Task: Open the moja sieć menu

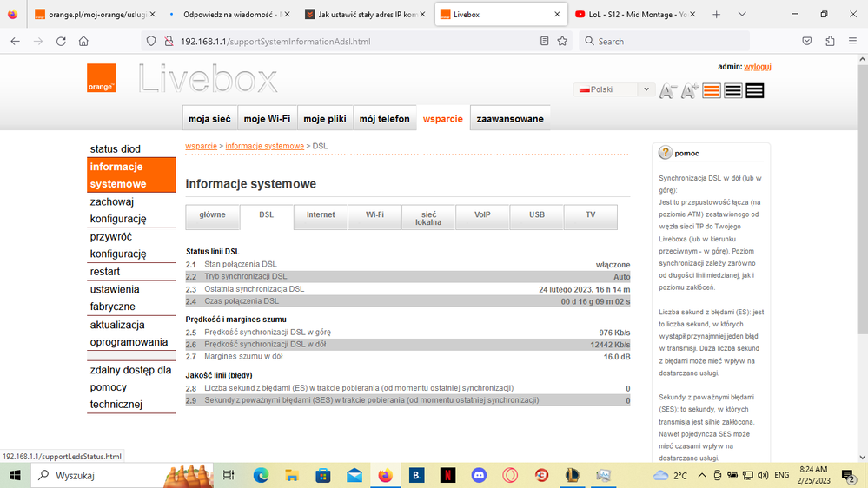Action: tap(209, 118)
